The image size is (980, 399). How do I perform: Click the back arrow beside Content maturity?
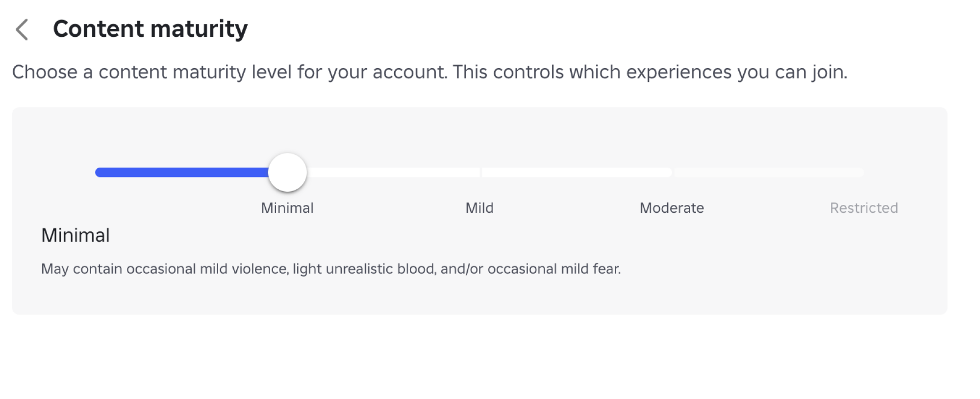[x=22, y=29]
